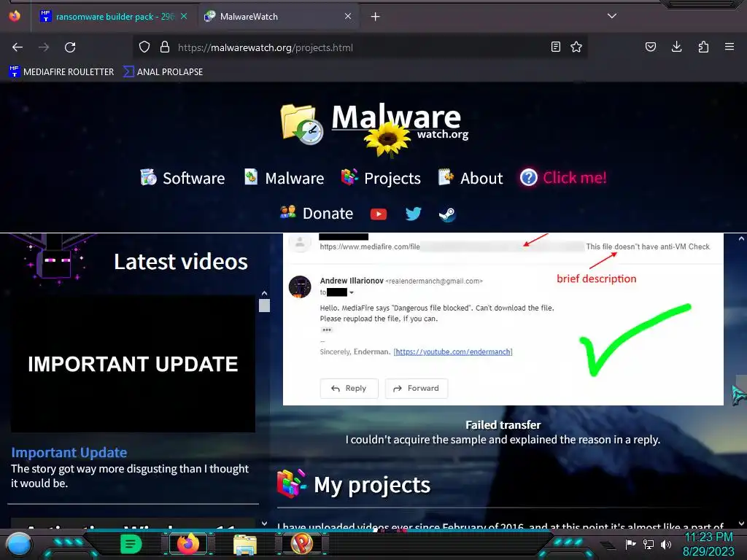The height and width of the screenshot is (560, 747).
Task: Open the Pocket save icon
Action: 651,47
